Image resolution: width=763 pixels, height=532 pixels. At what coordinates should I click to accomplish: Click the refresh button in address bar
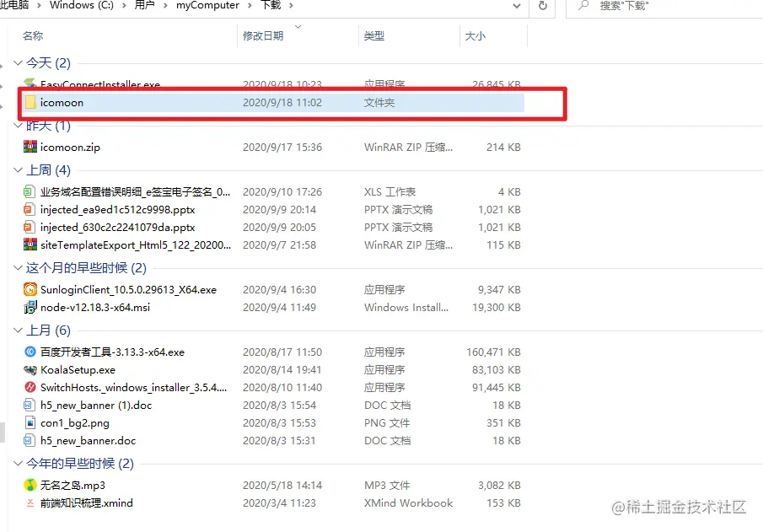click(543, 6)
